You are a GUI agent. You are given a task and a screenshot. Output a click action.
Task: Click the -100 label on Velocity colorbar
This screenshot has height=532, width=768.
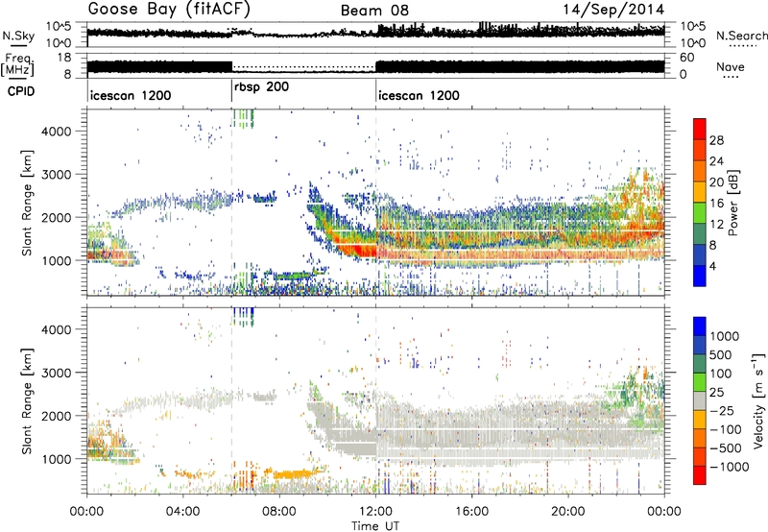click(x=726, y=429)
